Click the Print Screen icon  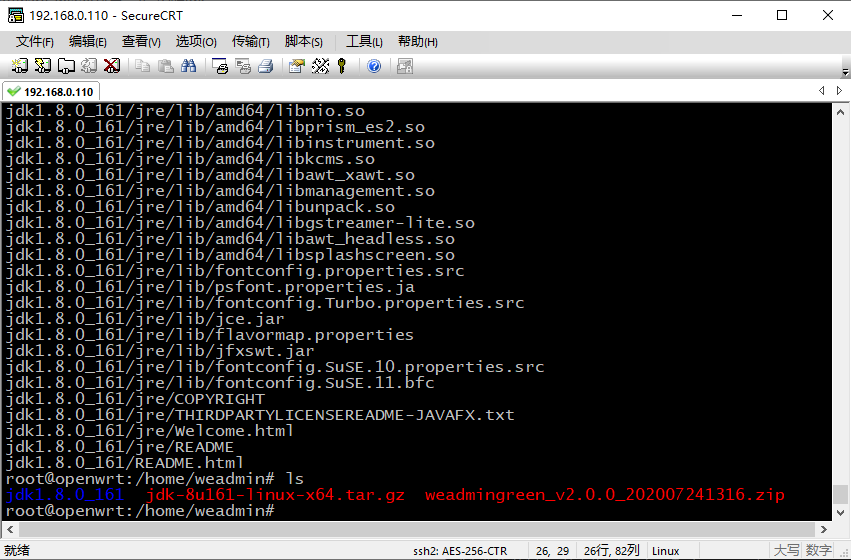pyautogui.click(x=220, y=66)
